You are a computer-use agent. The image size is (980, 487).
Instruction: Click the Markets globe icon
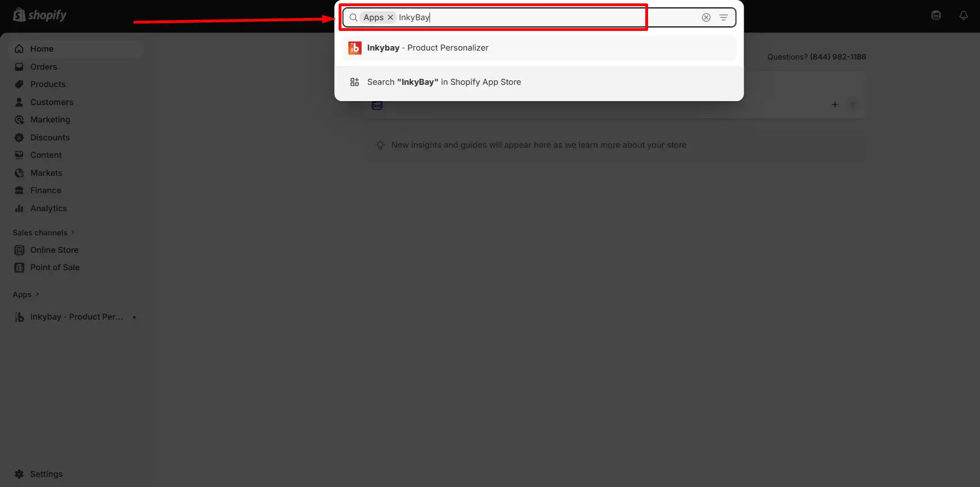point(19,173)
